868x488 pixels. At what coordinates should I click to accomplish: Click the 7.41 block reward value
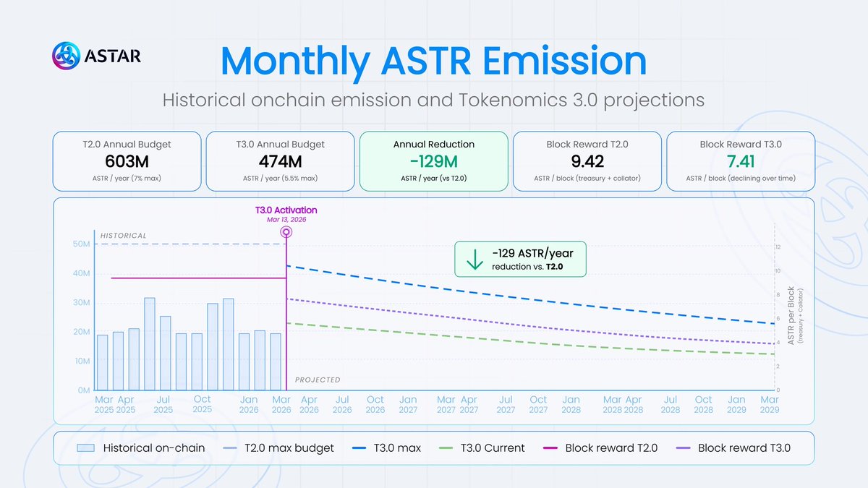[740, 160]
